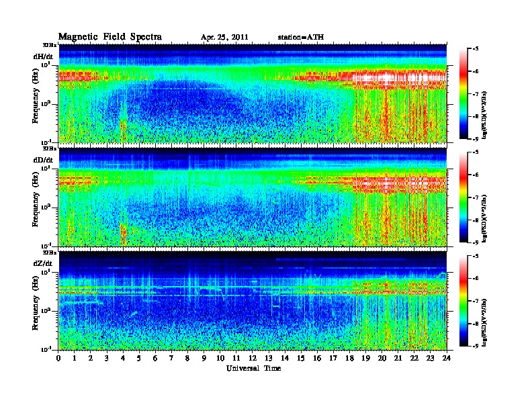Click the 32Hz label above the dH/dt panel
The image size is (532, 411).
click(50, 45)
